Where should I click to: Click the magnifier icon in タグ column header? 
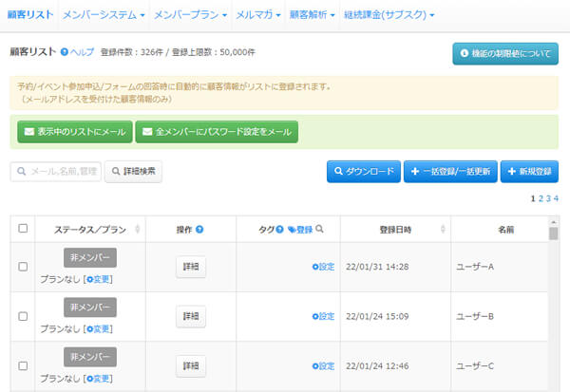coord(319,230)
